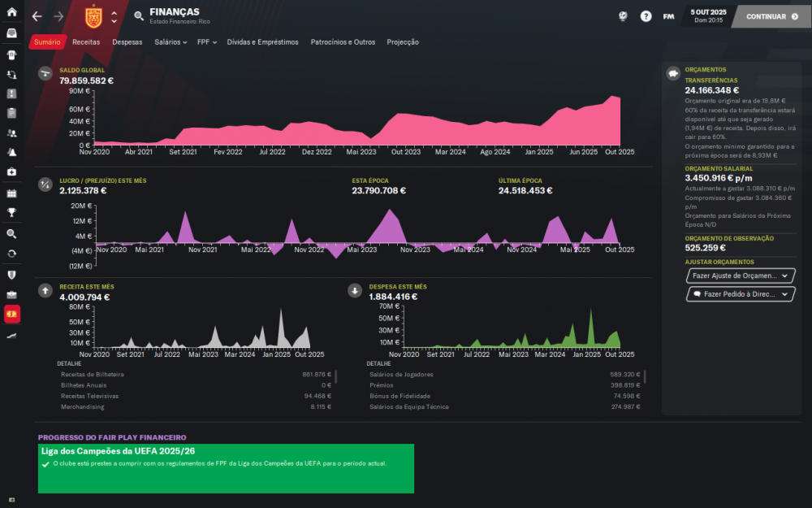This screenshot has height=508, width=812.
Task: Switch to the Projecção tab
Action: (403, 42)
